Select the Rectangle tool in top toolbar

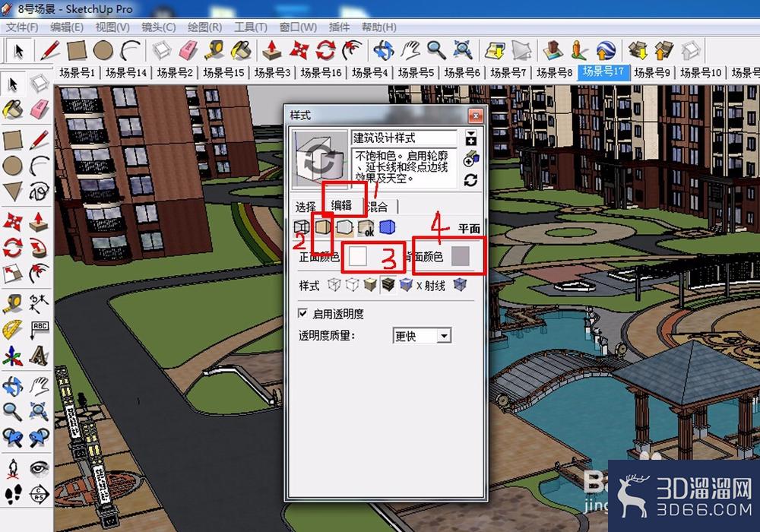click(x=77, y=50)
